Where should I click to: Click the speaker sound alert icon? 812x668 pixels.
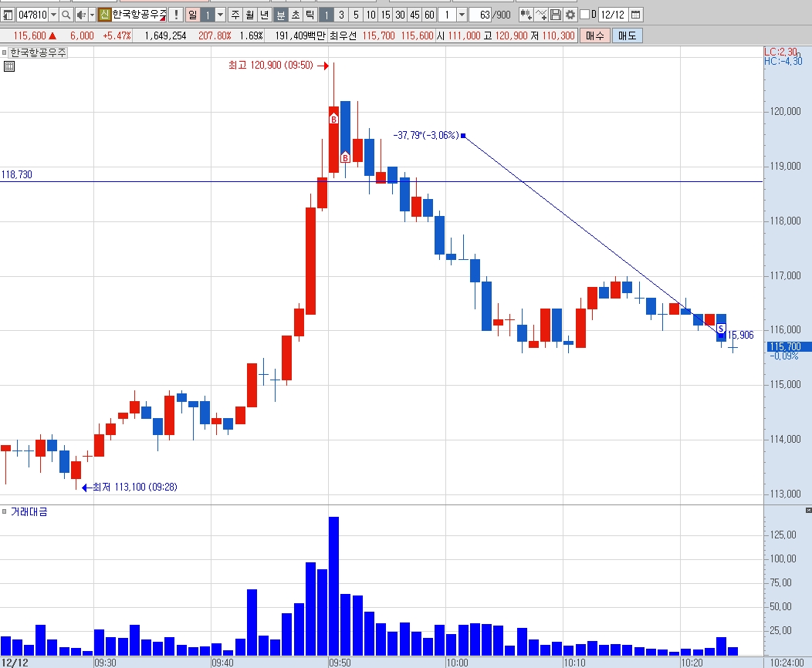coord(81,15)
